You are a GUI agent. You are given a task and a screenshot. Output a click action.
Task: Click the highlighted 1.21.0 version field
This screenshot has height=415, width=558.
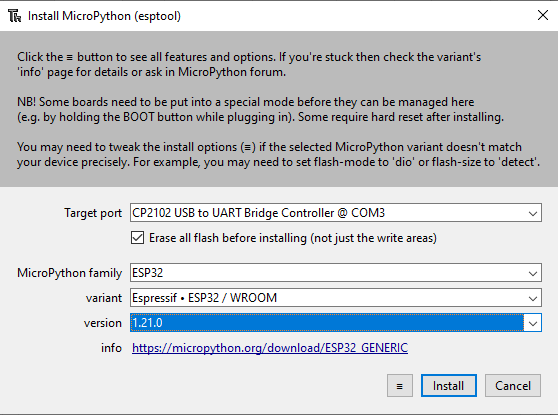tap(327, 323)
